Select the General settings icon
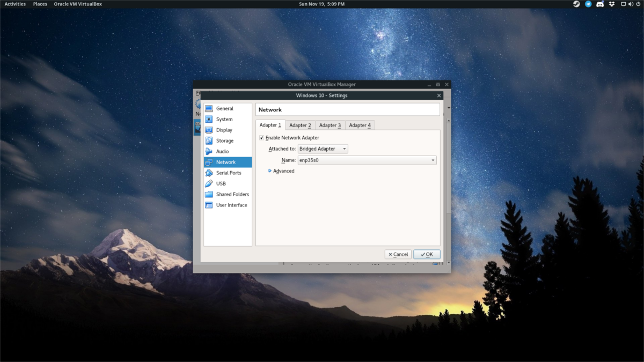 (x=209, y=109)
